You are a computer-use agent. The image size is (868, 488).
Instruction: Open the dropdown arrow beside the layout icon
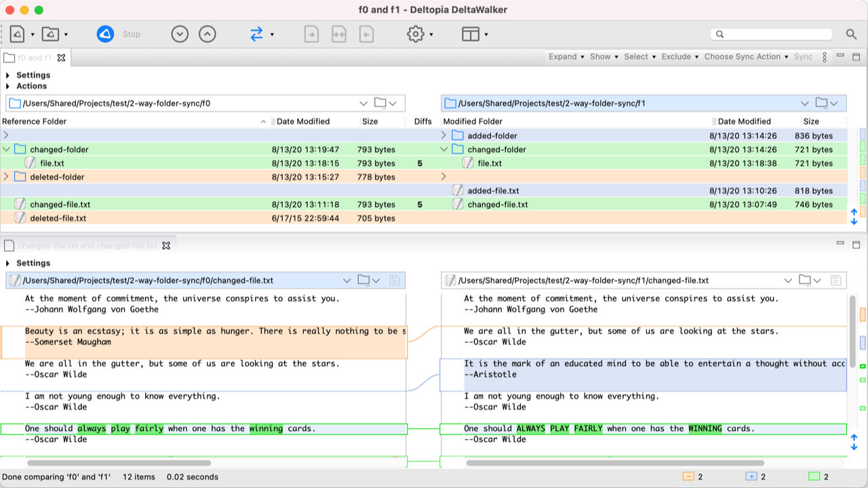coord(486,35)
